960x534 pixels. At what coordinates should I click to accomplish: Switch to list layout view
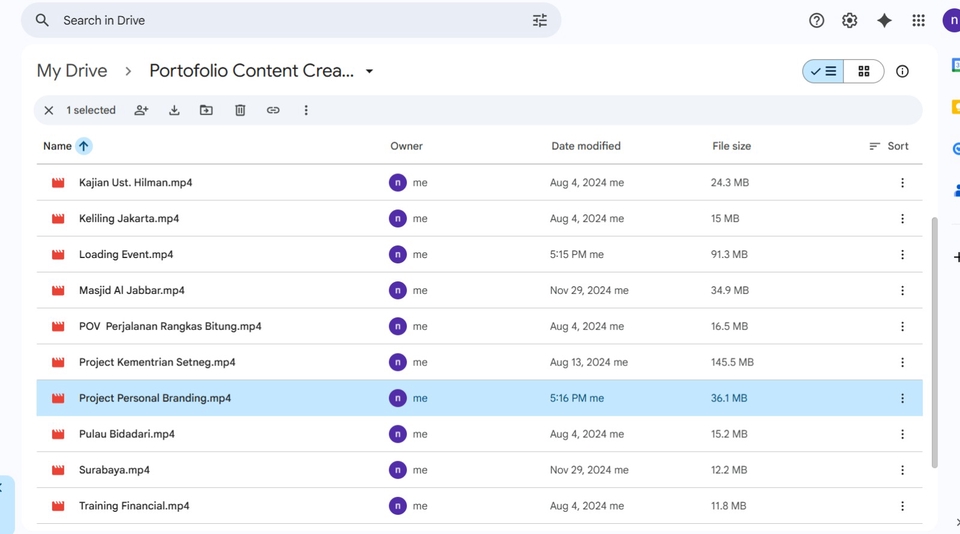coord(824,71)
